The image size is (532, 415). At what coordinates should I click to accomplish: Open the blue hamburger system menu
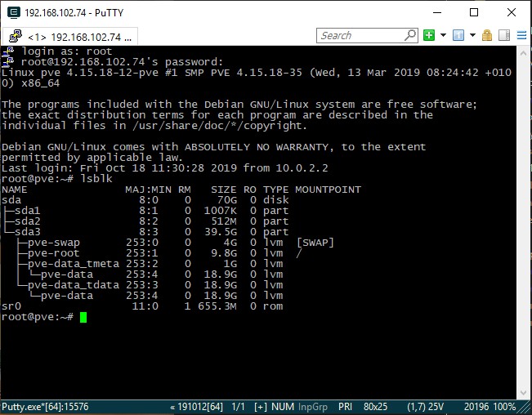click(x=521, y=35)
